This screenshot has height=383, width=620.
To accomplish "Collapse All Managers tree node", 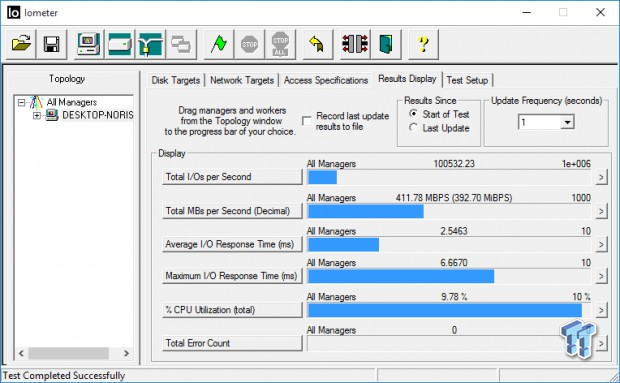I will 22,103.
